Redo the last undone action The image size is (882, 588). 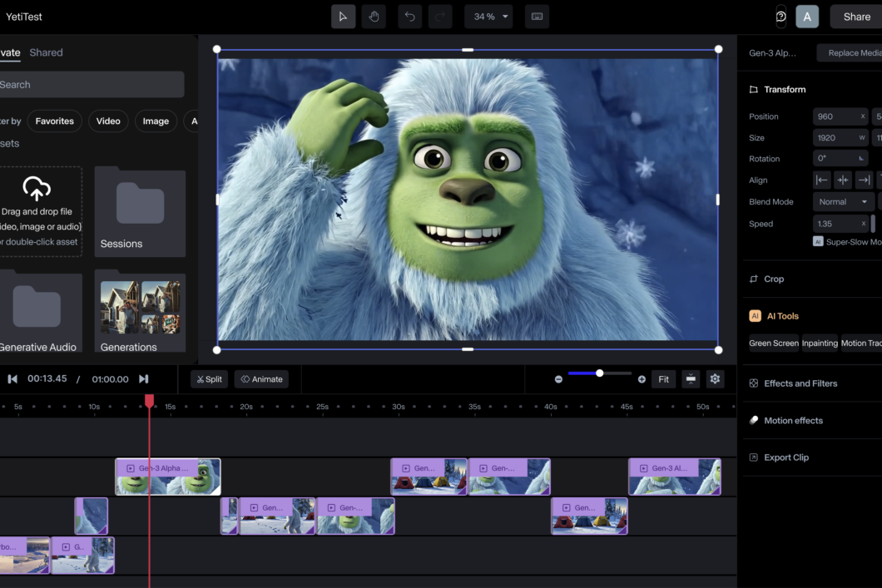(x=440, y=17)
